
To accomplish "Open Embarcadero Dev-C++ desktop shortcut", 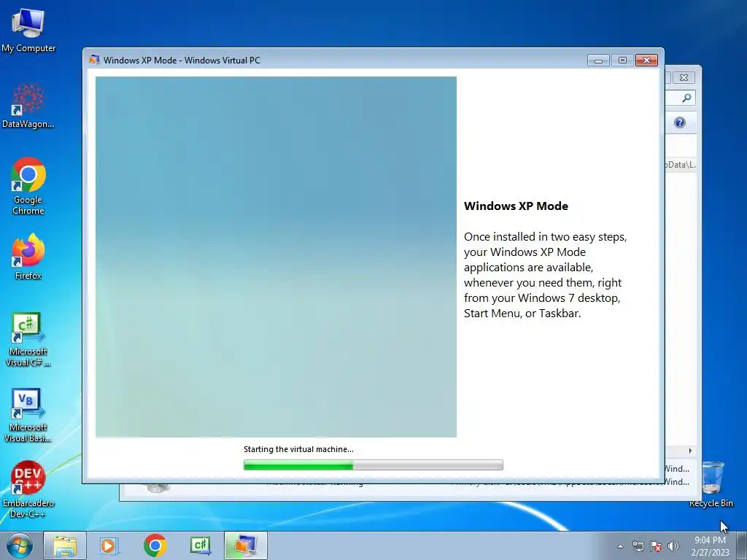I will coord(28,489).
